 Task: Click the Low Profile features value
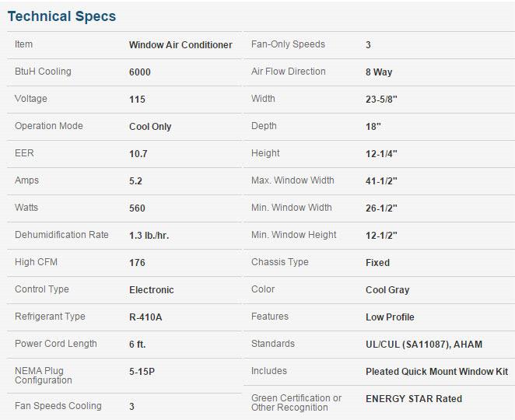(x=390, y=317)
